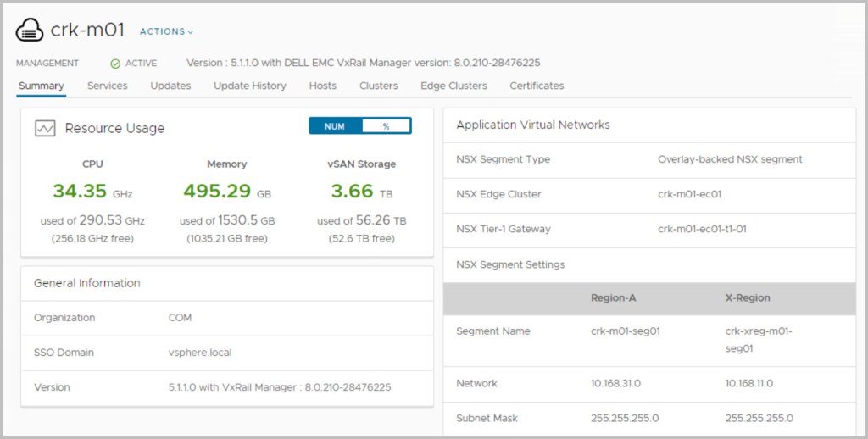
Task: Switch resource usage to percent view
Action: [386, 126]
